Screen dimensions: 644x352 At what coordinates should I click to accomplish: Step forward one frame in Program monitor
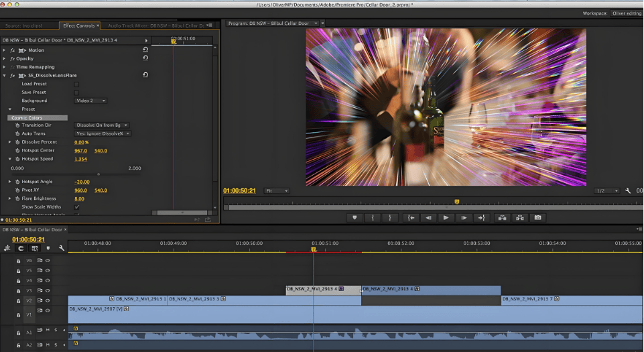(x=463, y=218)
